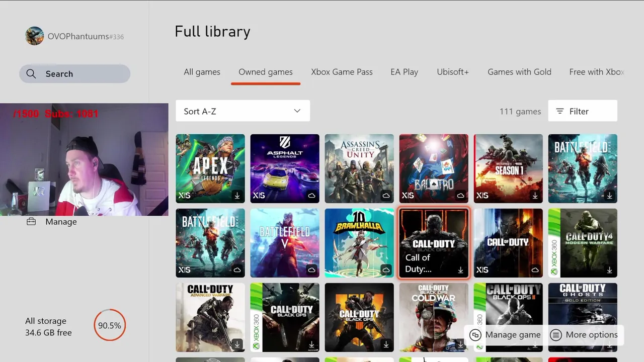Click the Manage game button

pos(505,335)
